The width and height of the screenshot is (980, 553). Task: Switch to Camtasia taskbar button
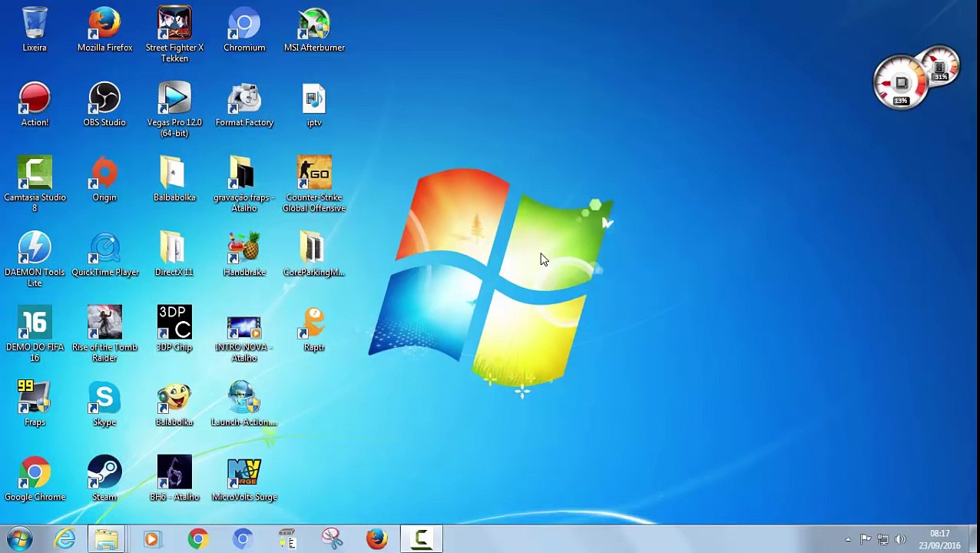(422, 539)
